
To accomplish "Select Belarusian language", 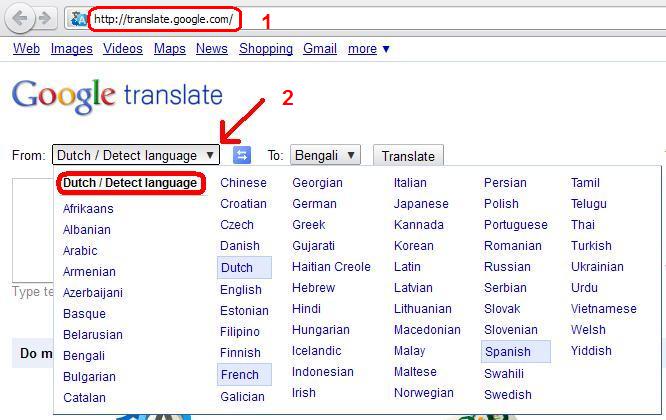I will tap(93, 335).
